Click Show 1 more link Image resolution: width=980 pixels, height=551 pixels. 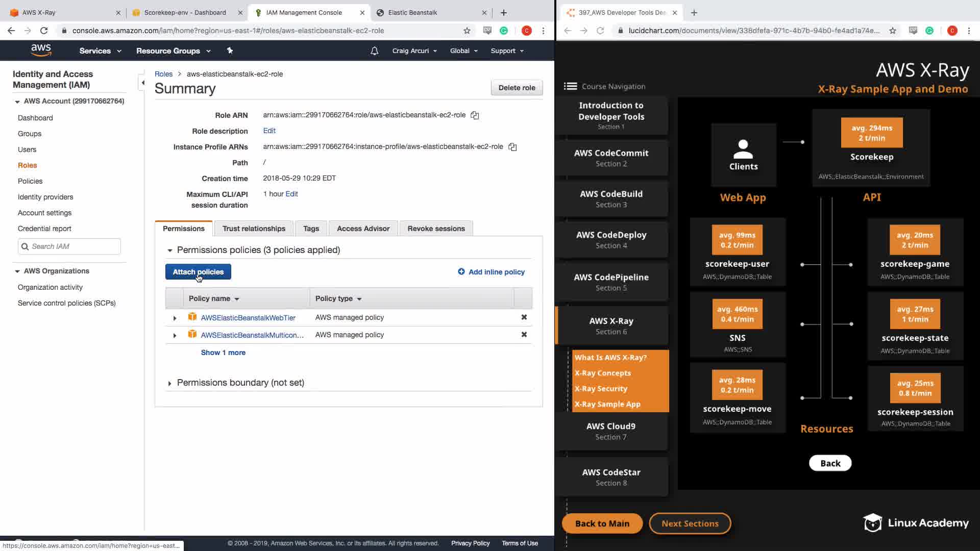point(223,353)
